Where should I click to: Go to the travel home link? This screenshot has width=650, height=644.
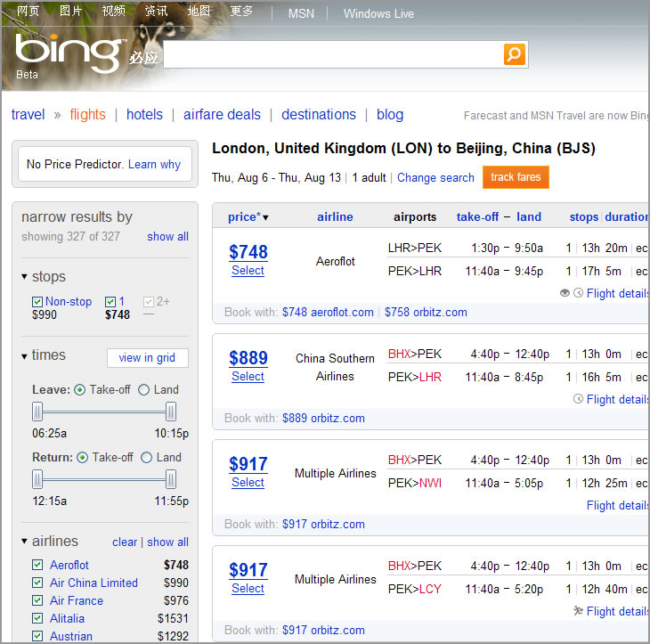pyautogui.click(x=28, y=114)
